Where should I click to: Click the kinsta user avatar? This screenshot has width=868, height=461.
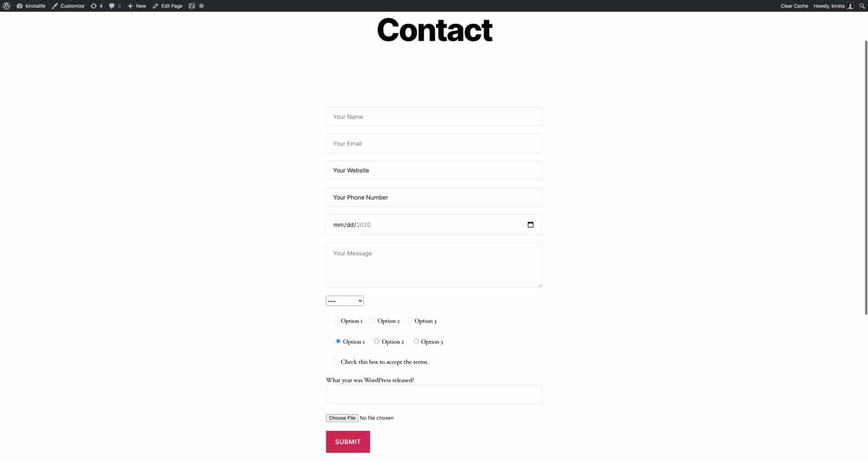pyautogui.click(x=849, y=6)
